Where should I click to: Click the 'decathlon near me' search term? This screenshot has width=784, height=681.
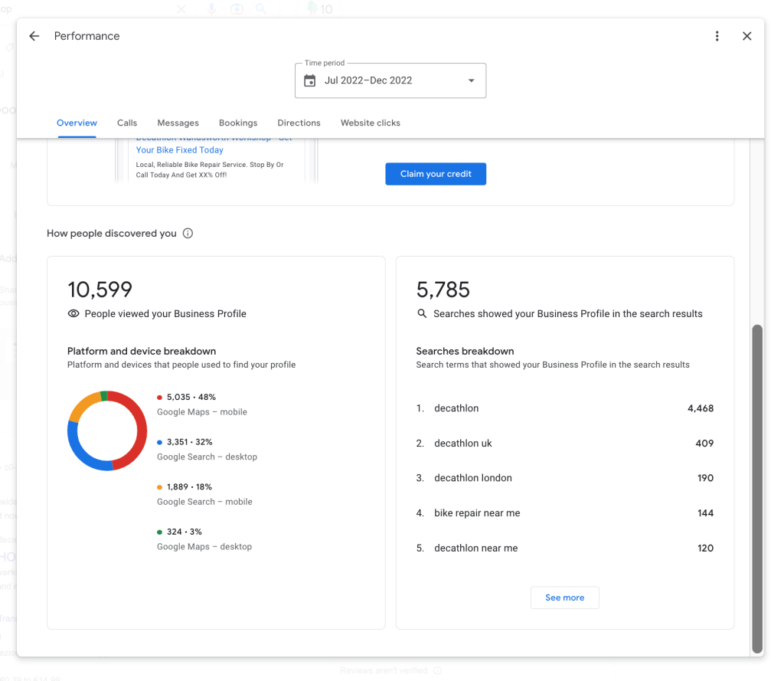[x=476, y=548]
